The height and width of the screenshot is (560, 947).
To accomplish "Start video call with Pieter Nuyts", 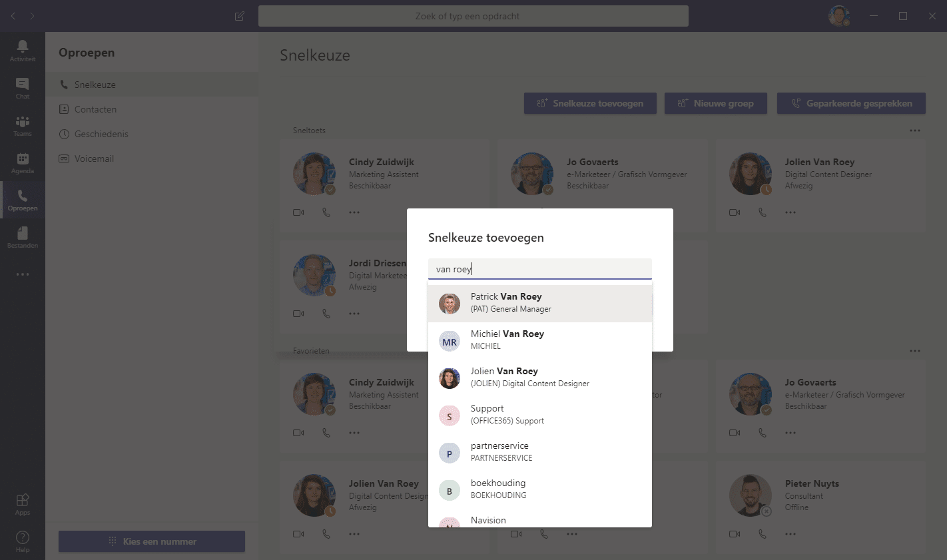I will click(735, 534).
